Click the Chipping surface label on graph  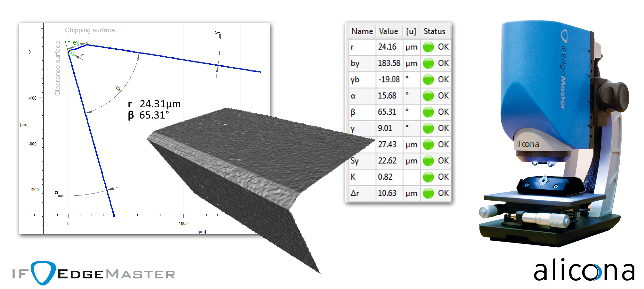tap(90, 30)
